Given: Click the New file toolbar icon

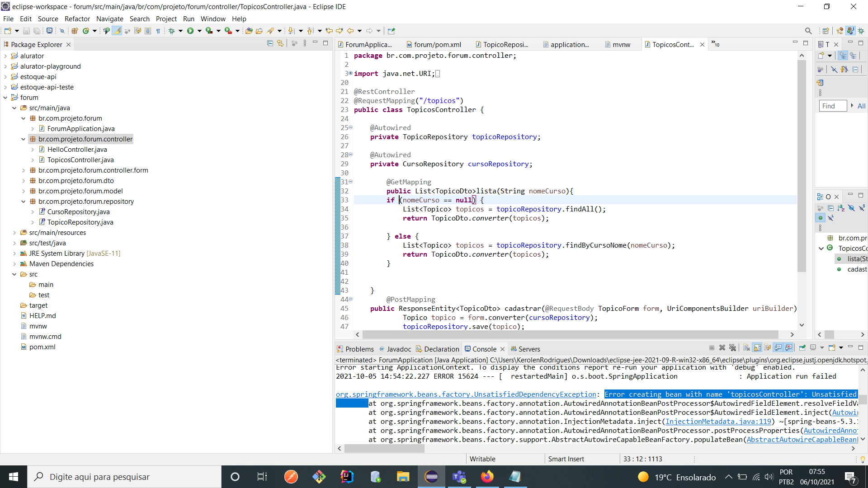Looking at the screenshot, I should click(x=8, y=31).
